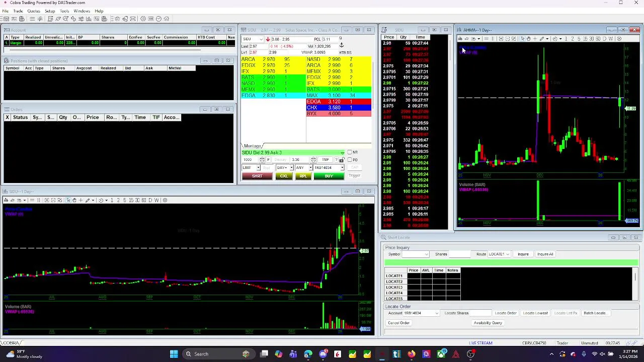Click the circled X icon in AHMA chart toolbar
This screenshot has height=362, width=644.
point(619,39)
